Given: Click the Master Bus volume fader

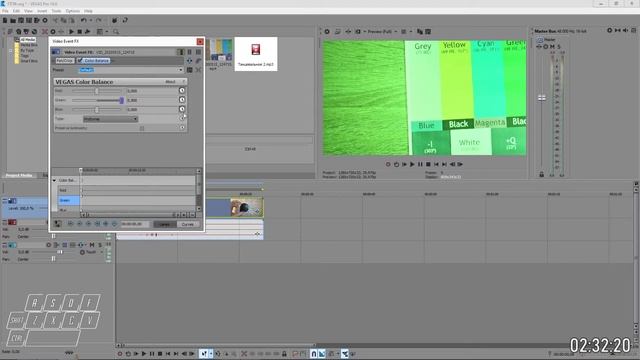Looking at the screenshot, I should pyautogui.click(x=542, y=98).
